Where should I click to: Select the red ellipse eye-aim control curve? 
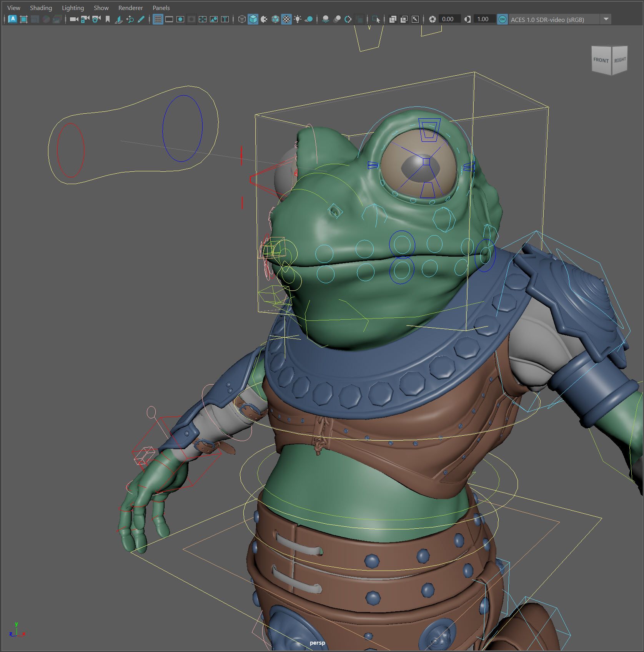[x=70, y=150]
